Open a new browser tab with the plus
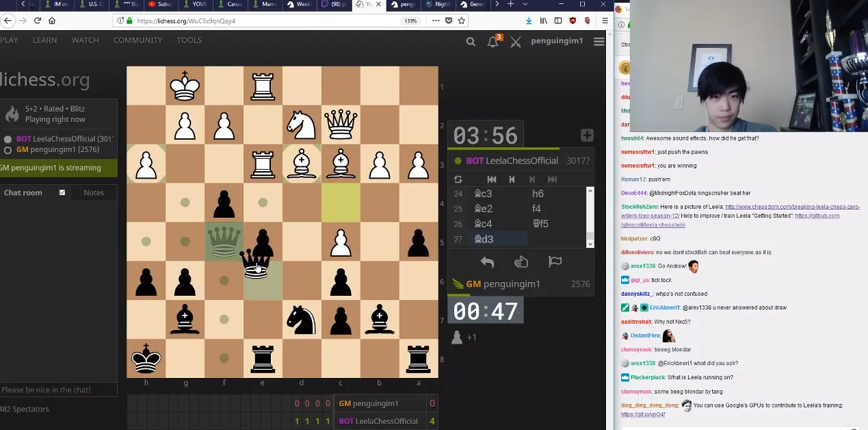 click(510, 4)
